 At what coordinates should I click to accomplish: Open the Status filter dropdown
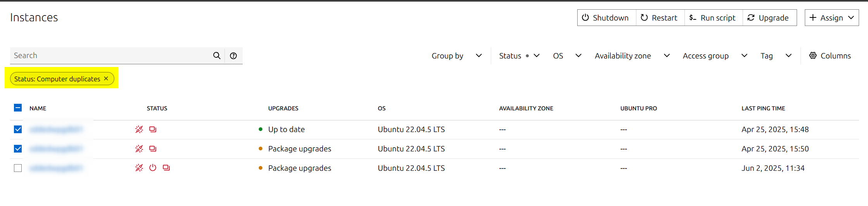(519, 56)
